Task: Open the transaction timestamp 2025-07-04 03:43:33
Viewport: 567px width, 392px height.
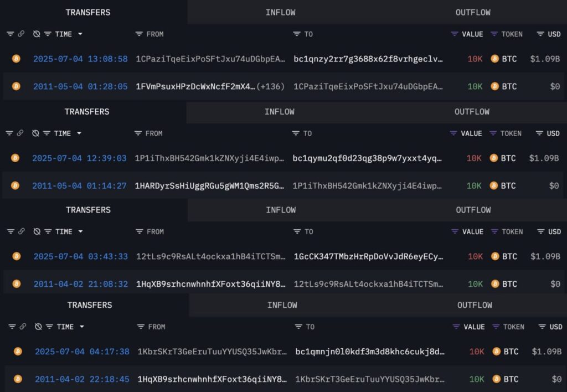Action: click(80, 256)
